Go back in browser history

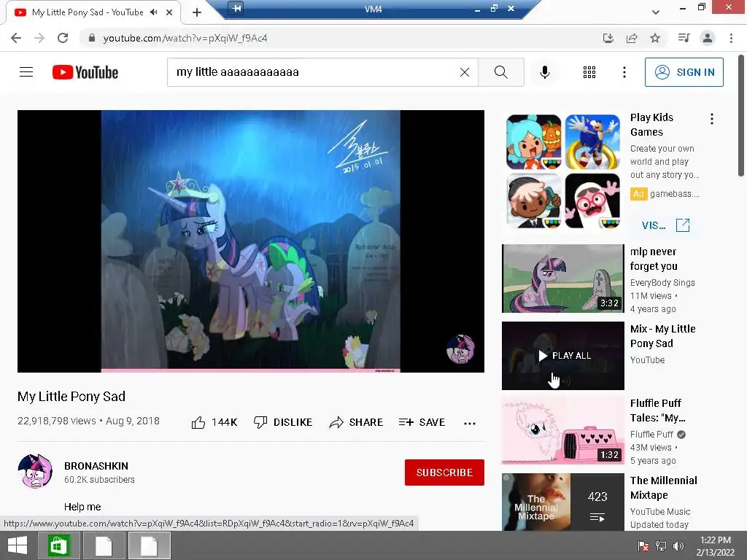(x=16, y=38)
